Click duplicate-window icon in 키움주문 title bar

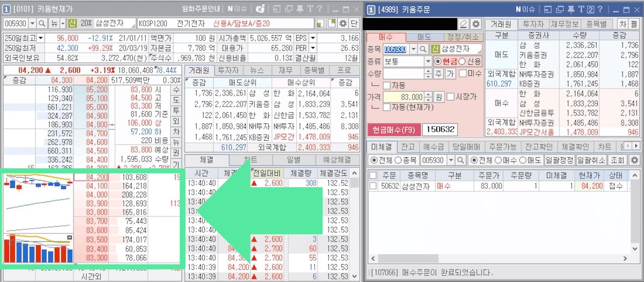point(559,9)
